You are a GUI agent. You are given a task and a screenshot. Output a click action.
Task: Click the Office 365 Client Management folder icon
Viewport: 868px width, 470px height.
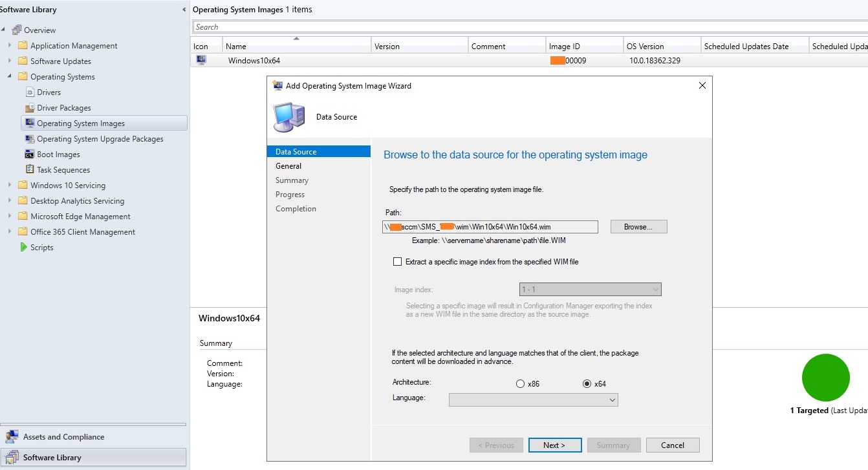pyautogui.click(x=23, y=232)
